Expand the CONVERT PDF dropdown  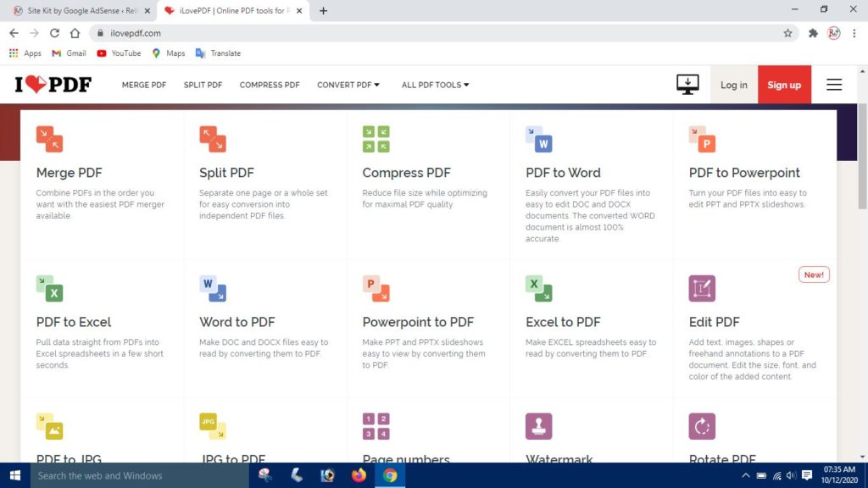pos(348,85)
